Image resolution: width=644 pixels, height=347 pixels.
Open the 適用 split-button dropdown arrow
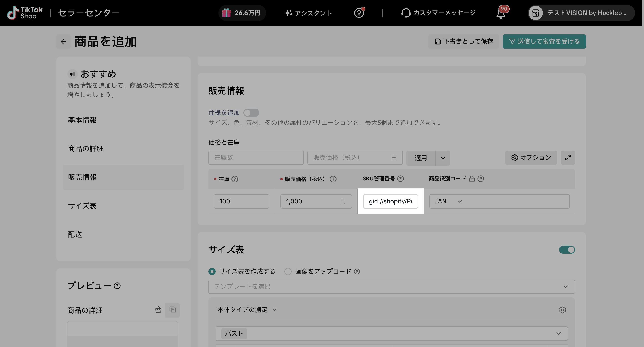coord(443,158)
